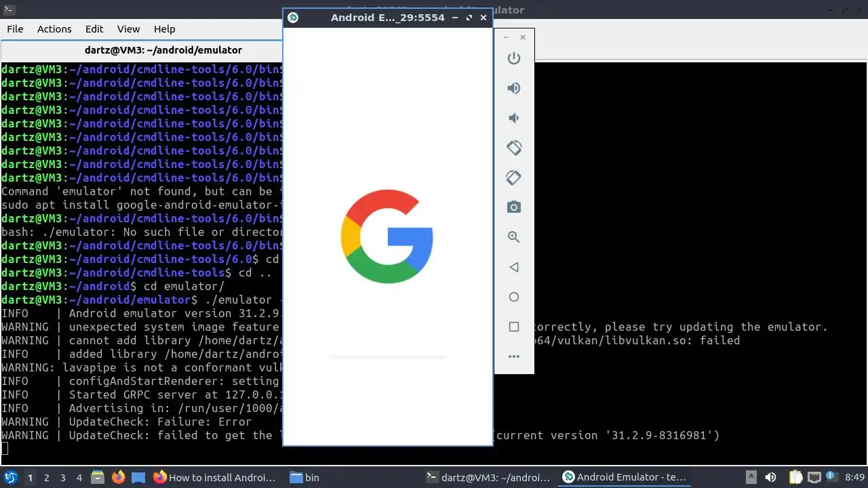868x488 pixels.
Task: Switch to Android Emulator taskbar entry
Action: pos(623,477)
